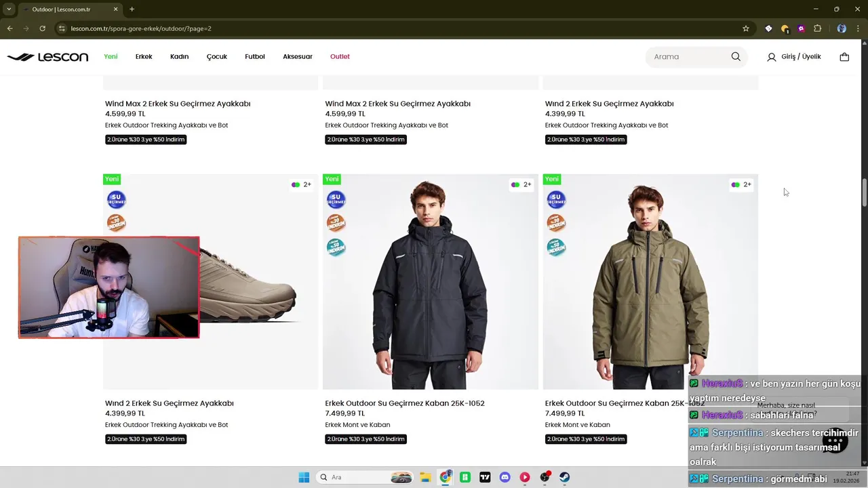Open the chat bubble widget button

click(835, 441)
